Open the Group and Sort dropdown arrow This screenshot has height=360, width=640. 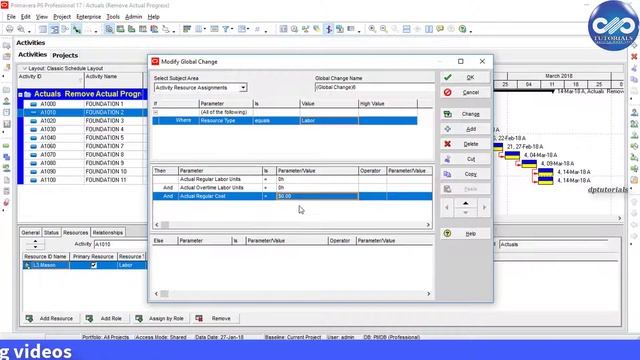click(248, 29)
